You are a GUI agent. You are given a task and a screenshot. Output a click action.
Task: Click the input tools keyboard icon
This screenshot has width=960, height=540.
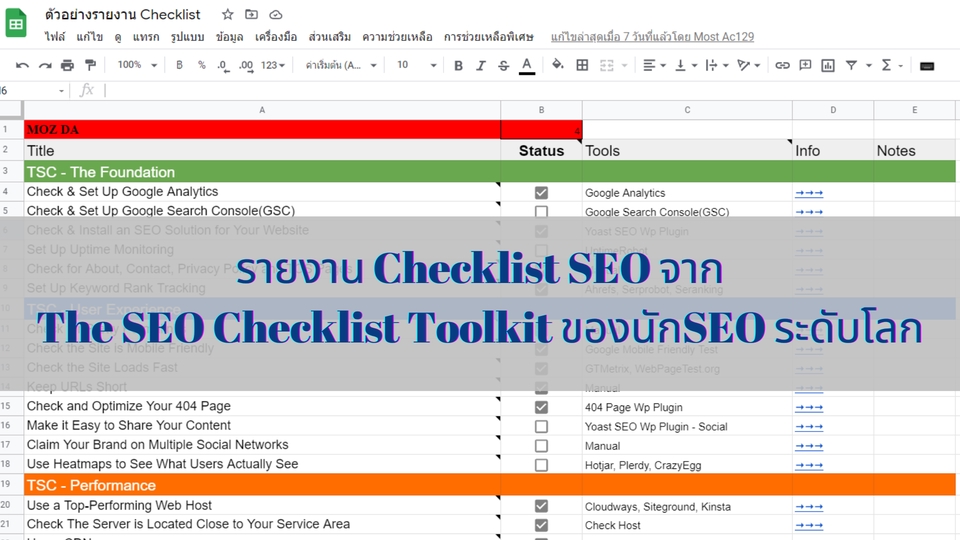[926, 66]
